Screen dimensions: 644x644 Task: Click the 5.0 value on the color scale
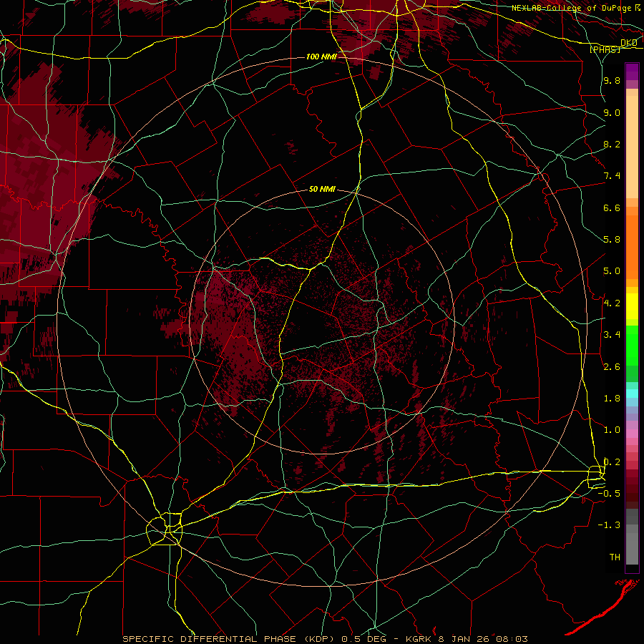[612, 271]
